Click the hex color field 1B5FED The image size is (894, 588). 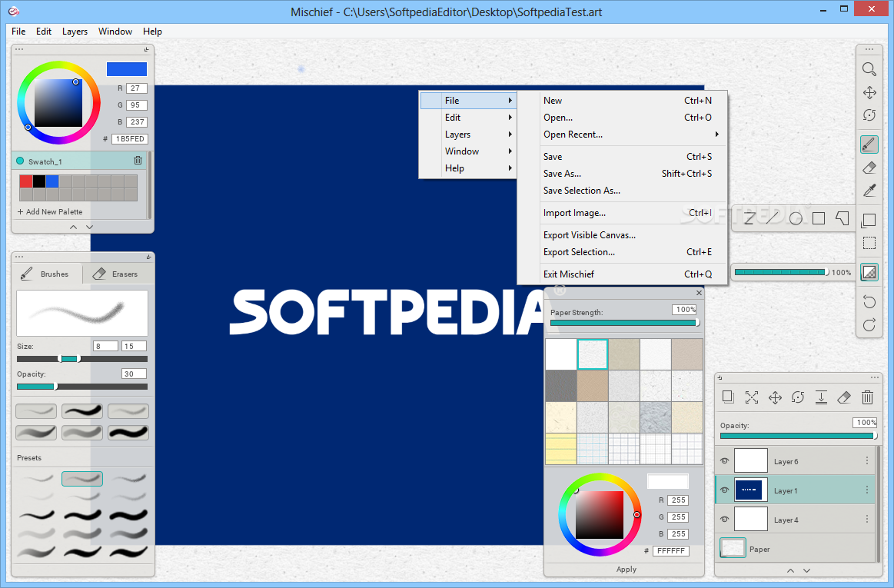click(x=130, y=138)
